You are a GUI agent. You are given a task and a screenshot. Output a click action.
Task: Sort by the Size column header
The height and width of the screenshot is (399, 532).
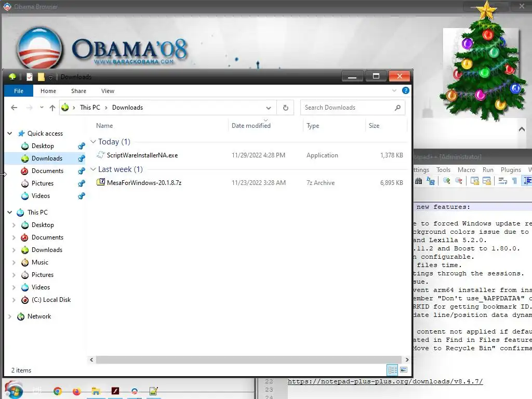tap(374, 126)
